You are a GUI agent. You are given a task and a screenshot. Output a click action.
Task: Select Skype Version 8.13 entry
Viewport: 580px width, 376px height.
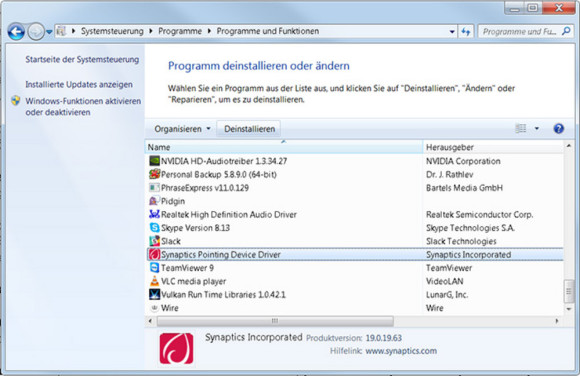195,228
